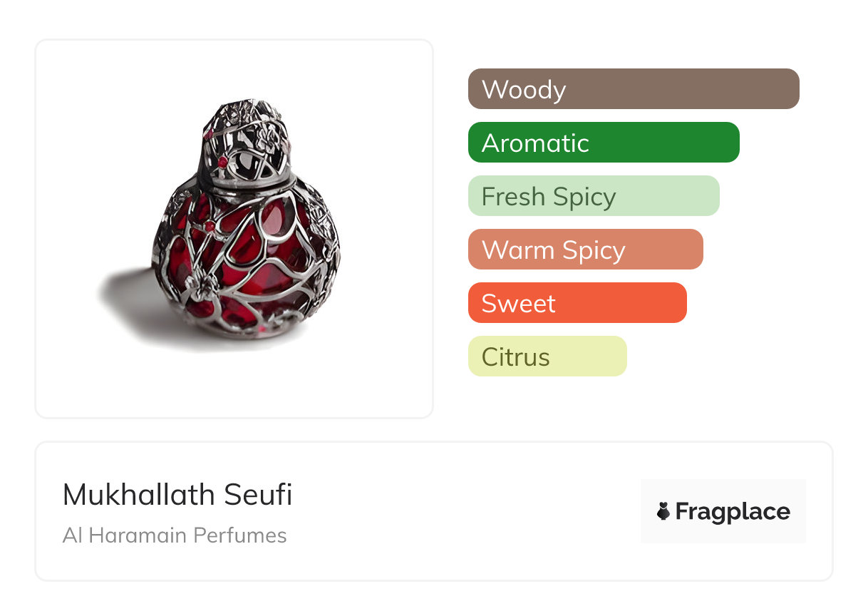Select the orange Sweet accord bar
The width and height of the screenshot is (868, 616).
(577, 303)
